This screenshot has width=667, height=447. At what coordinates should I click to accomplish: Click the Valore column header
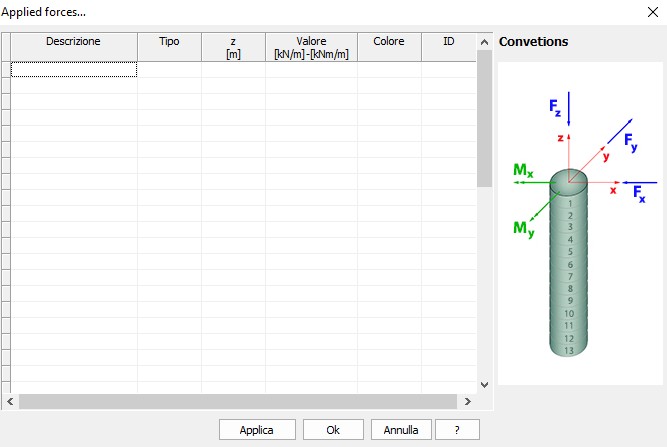click(x=311, y=47)
